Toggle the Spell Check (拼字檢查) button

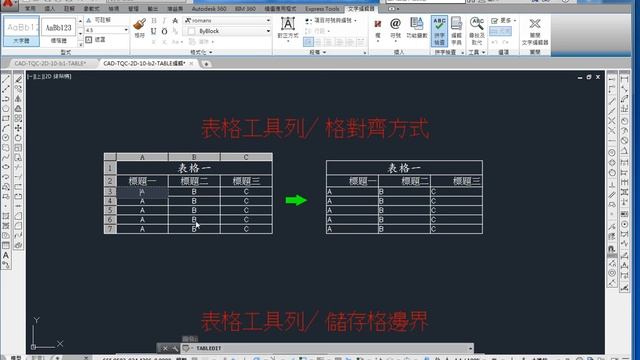pyautogui.click(x=439, y=31)
